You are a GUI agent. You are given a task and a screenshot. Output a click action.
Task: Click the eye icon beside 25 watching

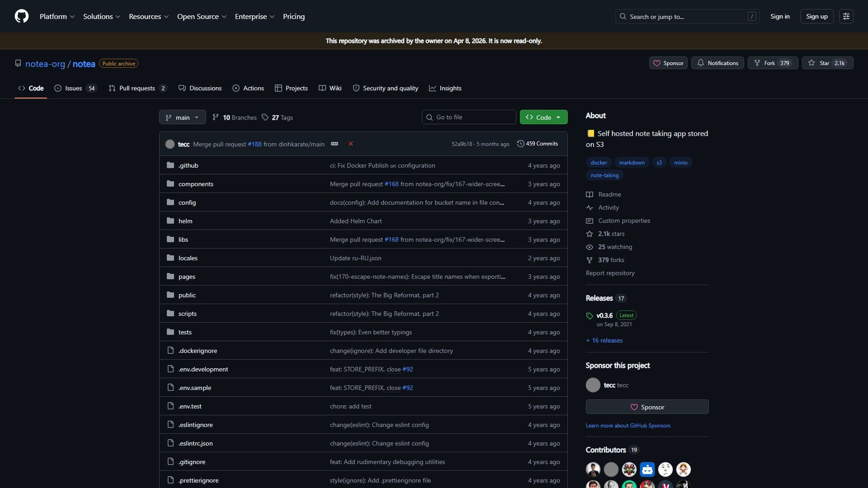[590, 247]
